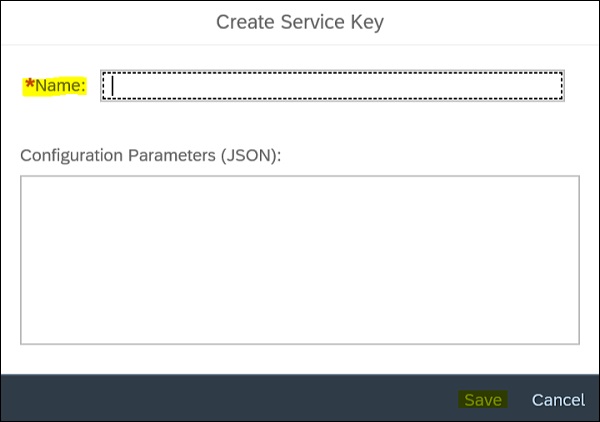This screenshot has width=600, height=422.
Task: Focus the required service key Name box
Action: (331, 86)
